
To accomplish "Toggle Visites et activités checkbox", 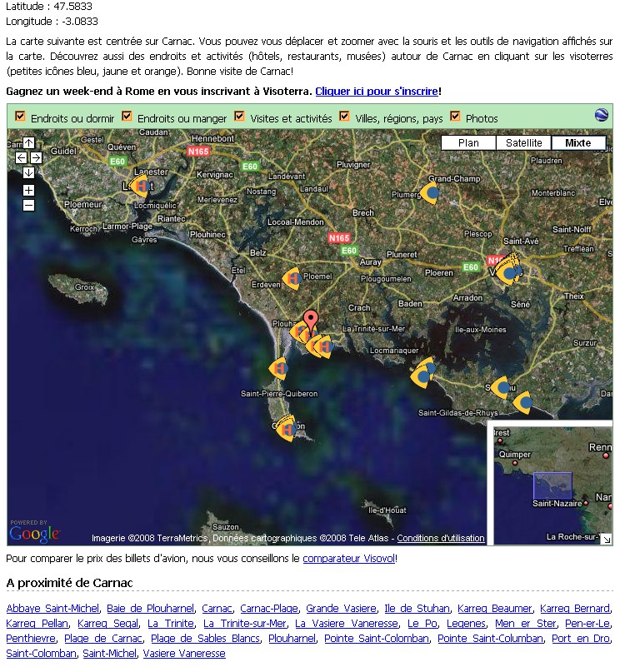I will click(x=239, y=116).
